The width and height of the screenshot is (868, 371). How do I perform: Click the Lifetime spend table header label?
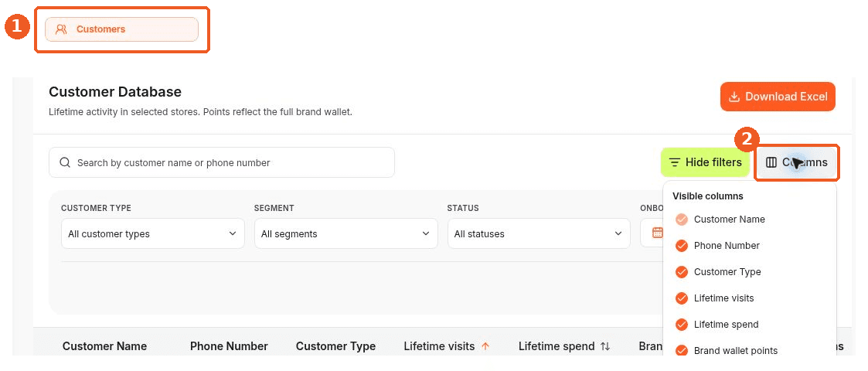557,346
